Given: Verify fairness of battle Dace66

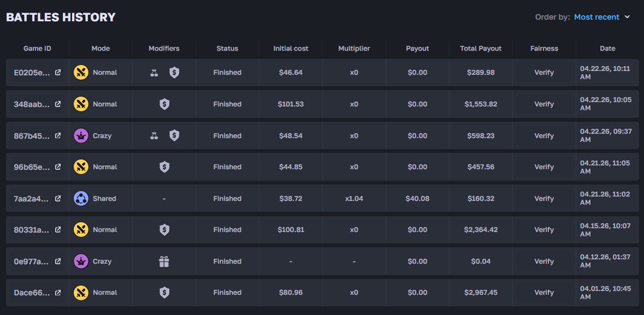Looking at the screenshot, I should coord(544,293).
